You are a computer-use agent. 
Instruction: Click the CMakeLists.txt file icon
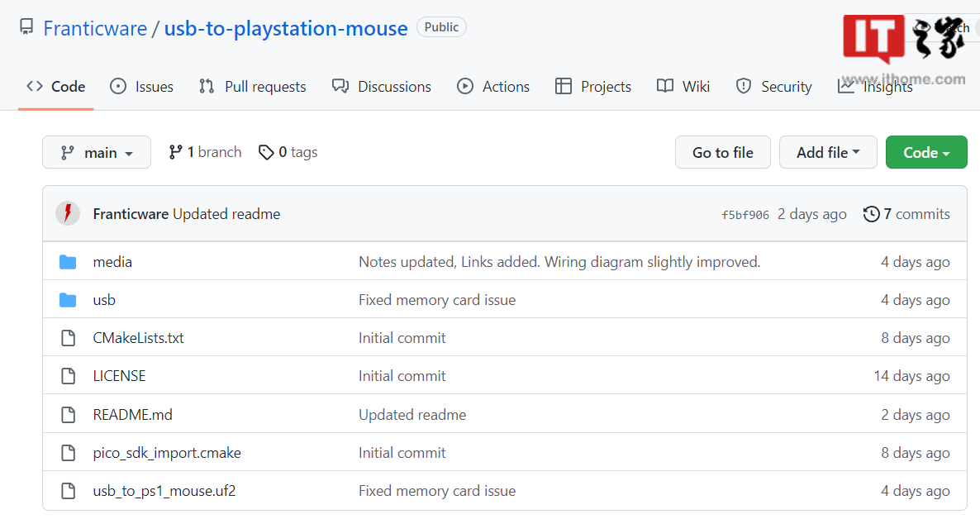pos(68,338)
